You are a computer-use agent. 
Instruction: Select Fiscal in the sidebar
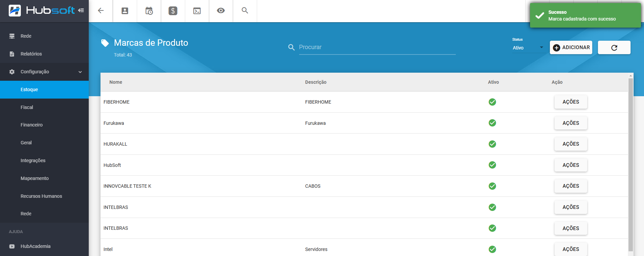[44, 107]
